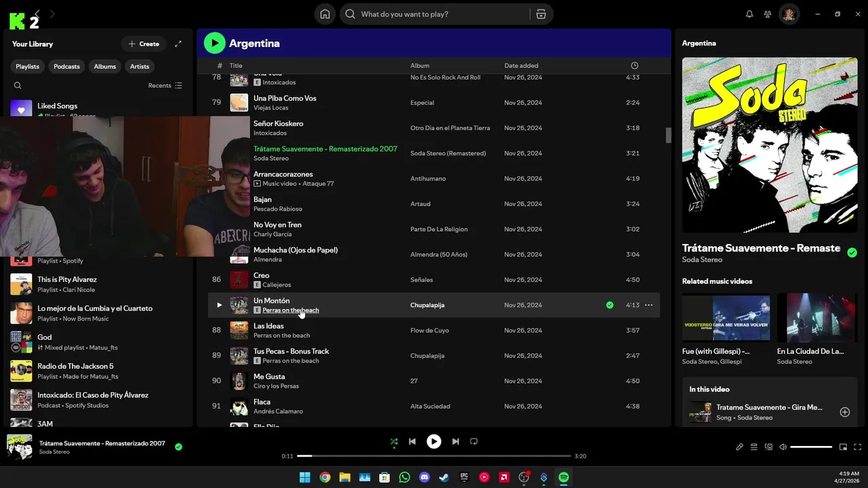Select the Me Gusta track row
The height and width of the screenshot is (488, 868).
[433, 381]
